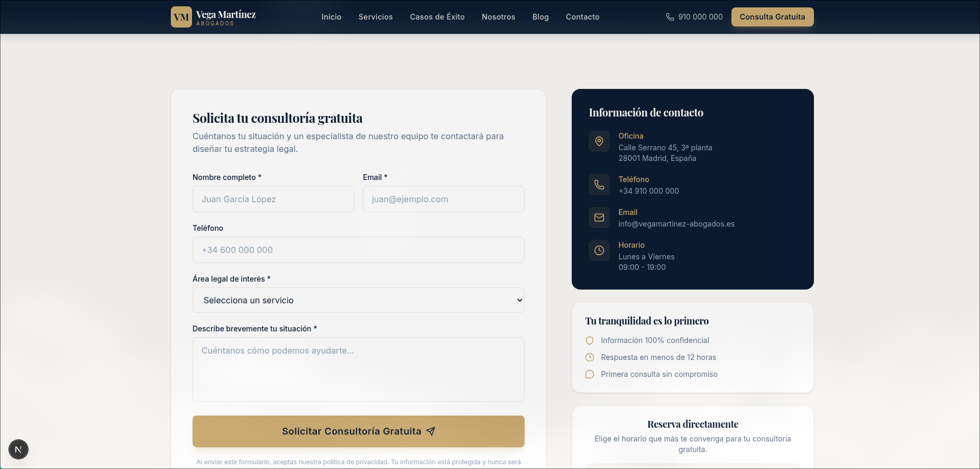Click the Vega Martínez brand name
Screen dimensions: 980x469
click(226, 14)
